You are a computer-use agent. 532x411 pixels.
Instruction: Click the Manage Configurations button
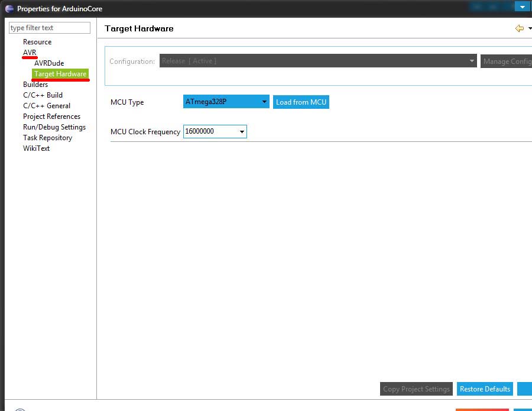click(506, 61)
